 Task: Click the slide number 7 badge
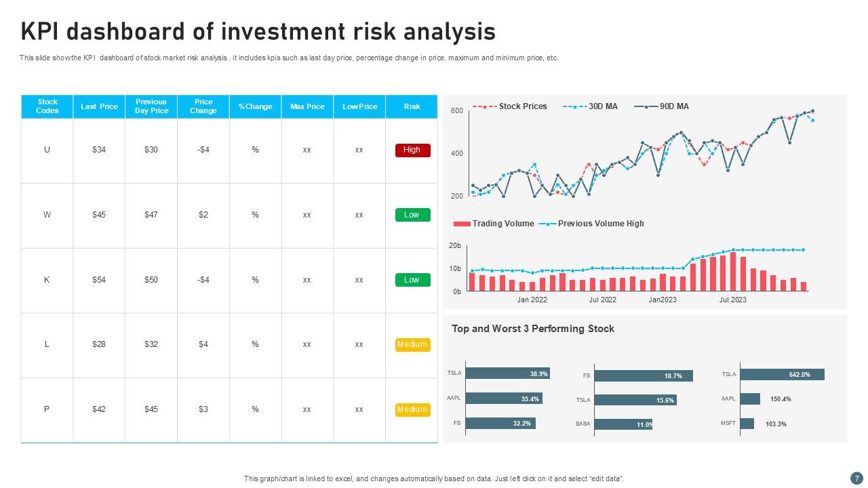click(x=855, y=479)
